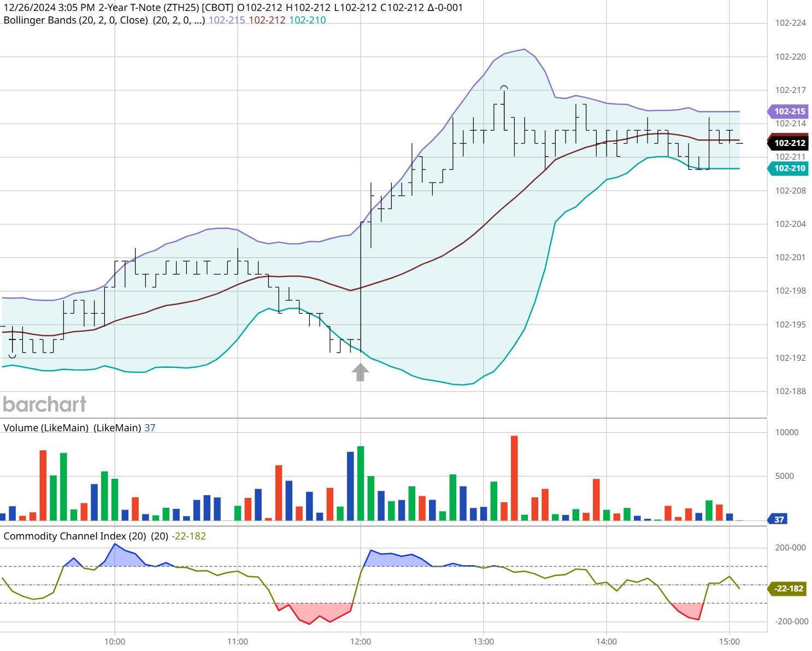Click the blue 37 volume value tag

779,519
